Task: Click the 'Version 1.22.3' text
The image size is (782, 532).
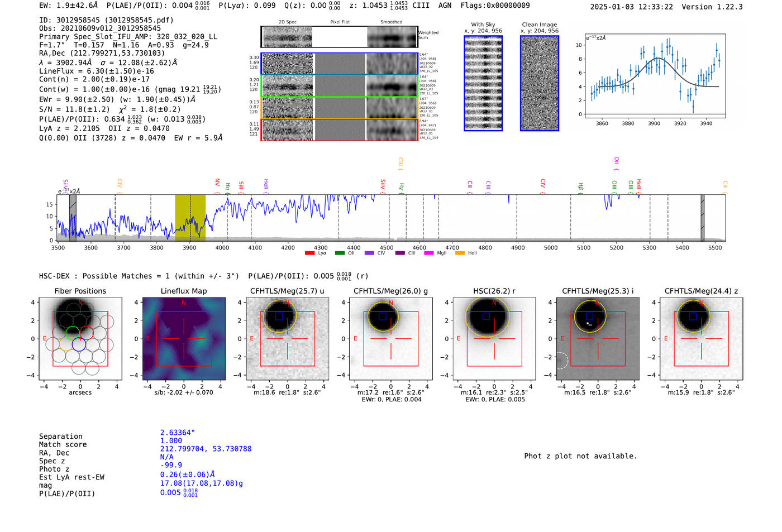Action: tap(712, 7)
